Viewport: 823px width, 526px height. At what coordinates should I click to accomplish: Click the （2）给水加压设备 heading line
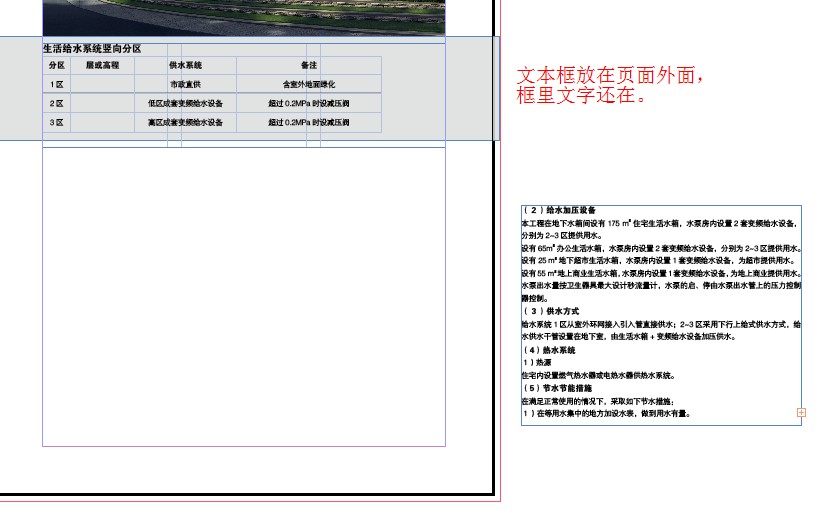tap(560, 210)
